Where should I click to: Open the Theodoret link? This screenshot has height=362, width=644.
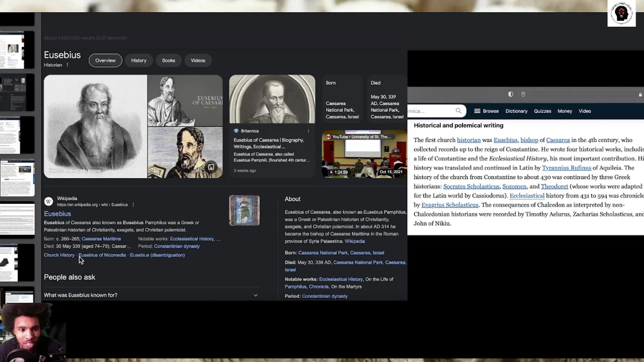pyautogui.click(x=554, y=186)
